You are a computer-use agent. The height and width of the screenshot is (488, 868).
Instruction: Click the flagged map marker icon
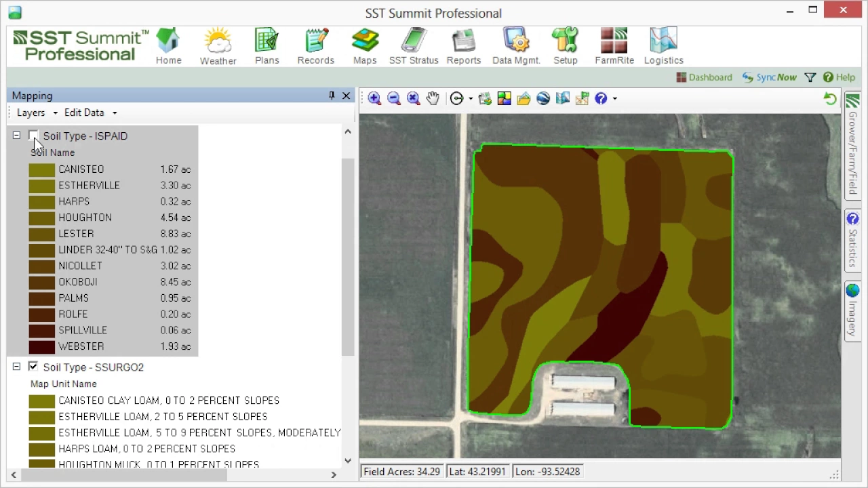point(582,99)
